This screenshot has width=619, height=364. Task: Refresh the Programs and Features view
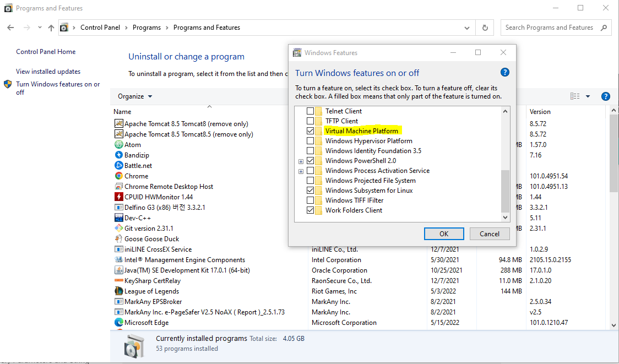pyautogui.click(x=485, y=28)
